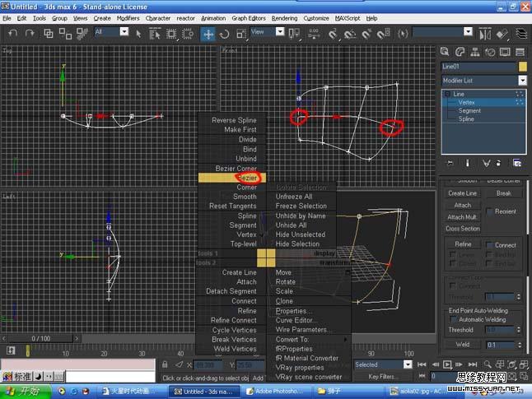Viewport: 532px width, 399px height.
Task: Click the Windows Start button
Action: [x=25, y=392]
